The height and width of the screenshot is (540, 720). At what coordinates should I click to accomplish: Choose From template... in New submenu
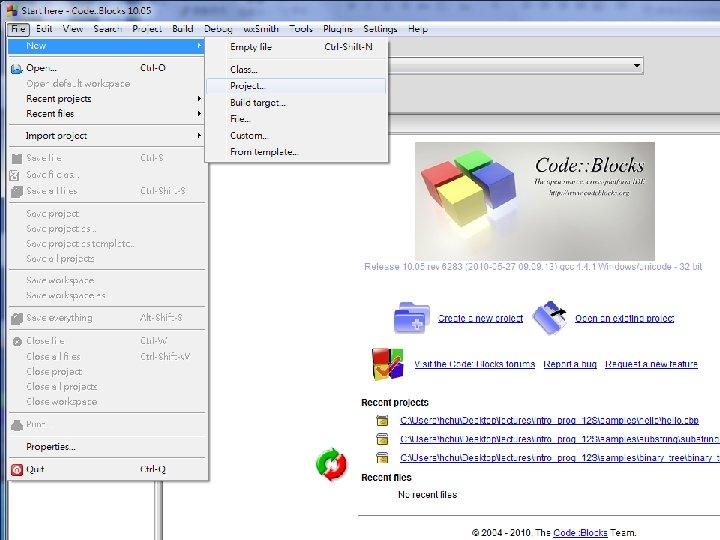coord(296,152)
